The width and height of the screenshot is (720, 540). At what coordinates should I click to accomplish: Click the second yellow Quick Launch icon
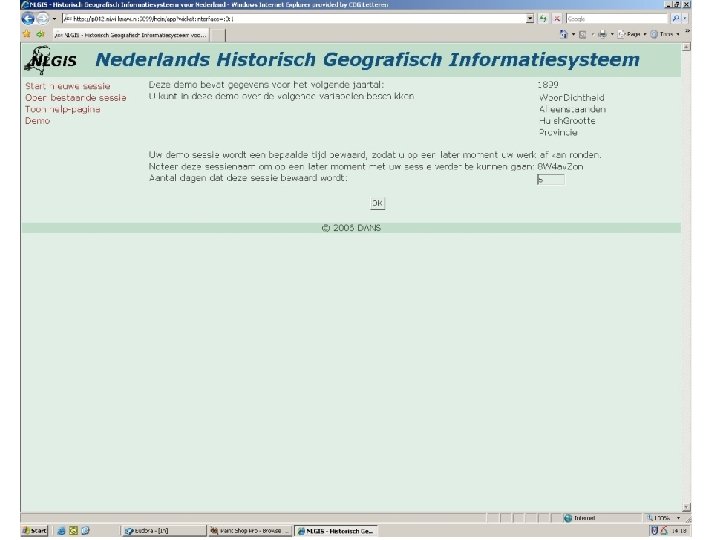(73, 531)
